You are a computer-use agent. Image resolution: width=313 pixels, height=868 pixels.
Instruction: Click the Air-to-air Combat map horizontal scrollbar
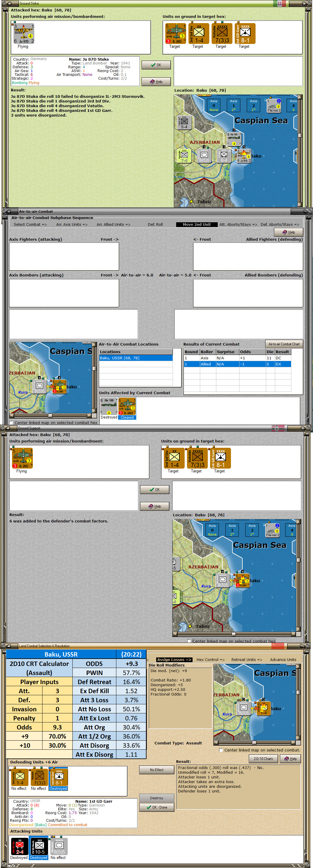pos(51,416)
